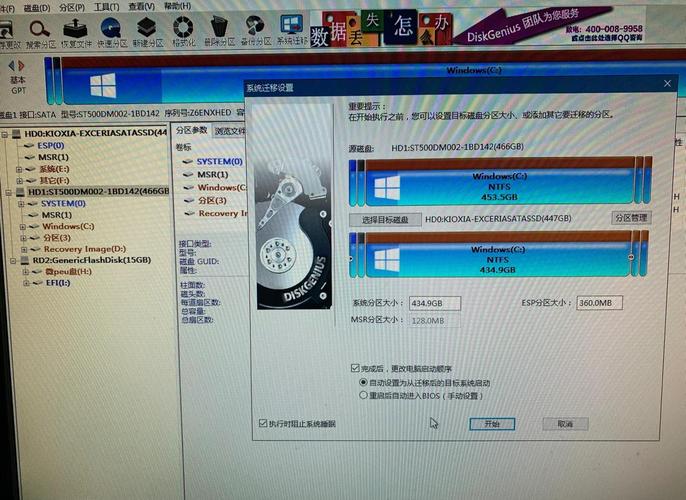Open the 分区(P) menu
This screenshot has height=500, width=686.
point(72,7)
